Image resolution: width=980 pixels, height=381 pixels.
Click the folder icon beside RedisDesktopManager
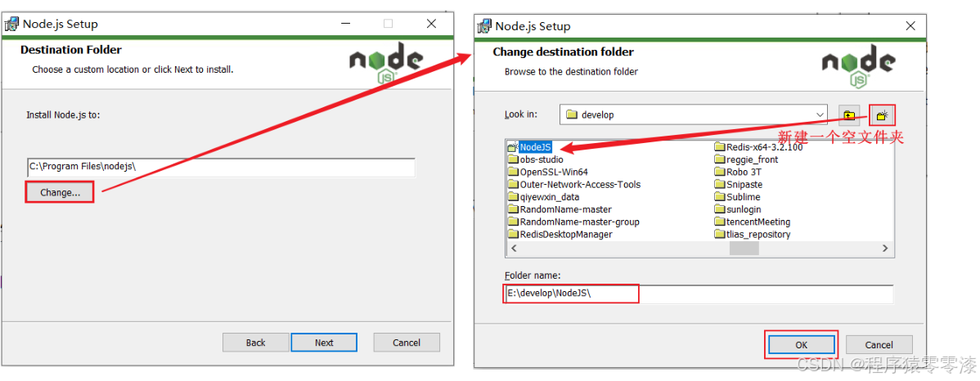pos(513,234)
